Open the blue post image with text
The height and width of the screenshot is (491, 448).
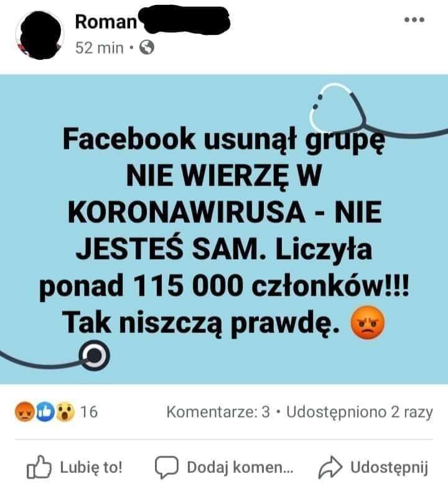click(x=224, y=229)
